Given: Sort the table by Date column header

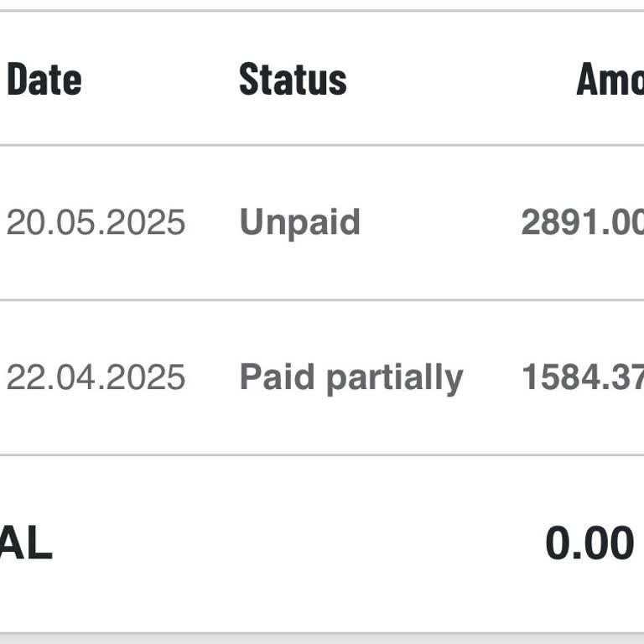Looking at the screenshot, I should point(44,80).
